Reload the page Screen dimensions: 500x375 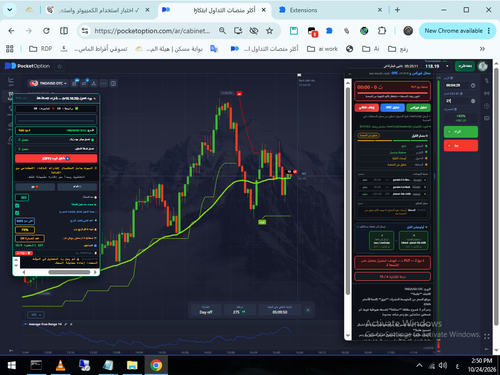(46, 31)
